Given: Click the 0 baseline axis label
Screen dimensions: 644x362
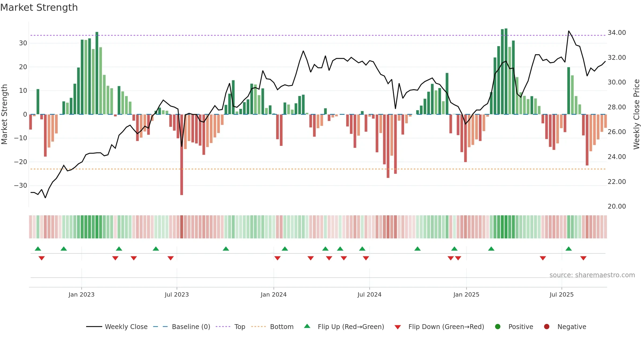Looking at the screenshot, I should (x=25, y=114).
